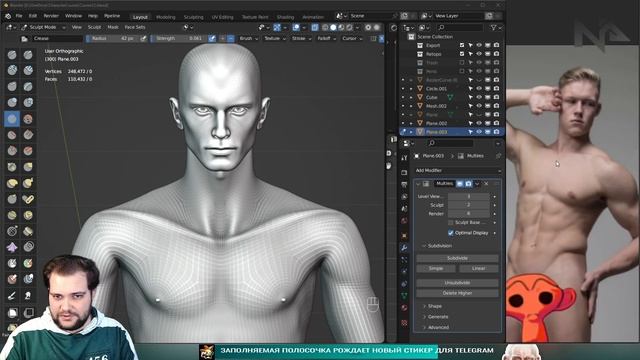This screenshot has height=360, width=640.
Task: Open the Brush settings dropdown
Action: click(249, 38)
